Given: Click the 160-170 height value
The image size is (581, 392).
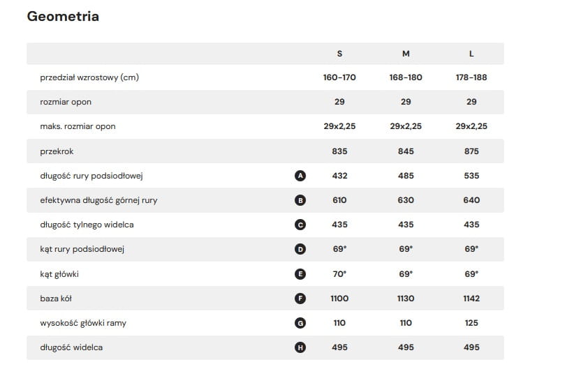Looking at the screenshot, I should tap(339, 77).
